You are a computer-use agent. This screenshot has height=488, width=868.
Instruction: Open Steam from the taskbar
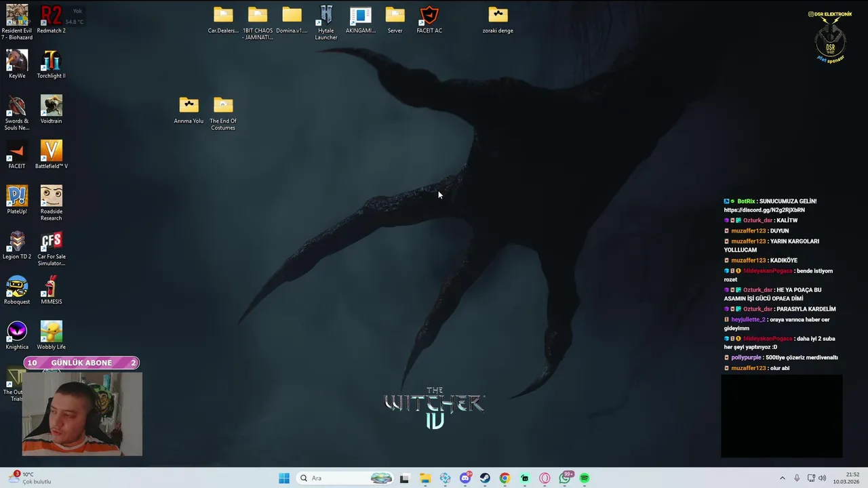485,478
